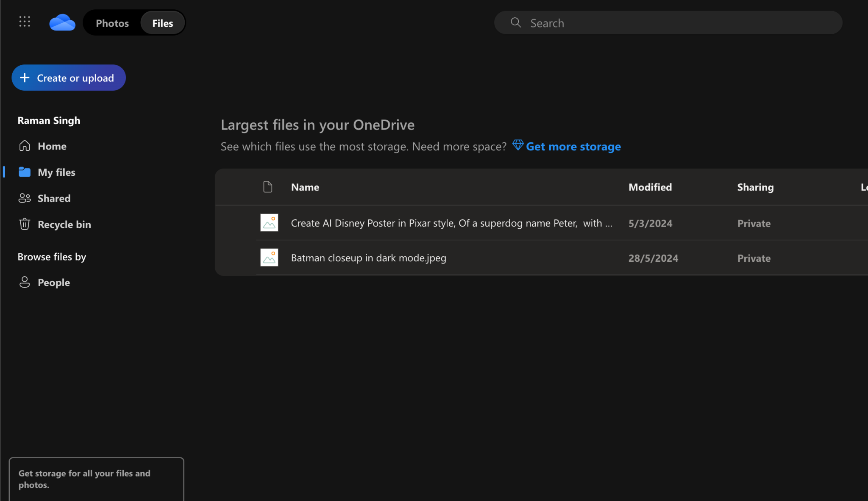Open the Create or upload menu

[68, 78]
